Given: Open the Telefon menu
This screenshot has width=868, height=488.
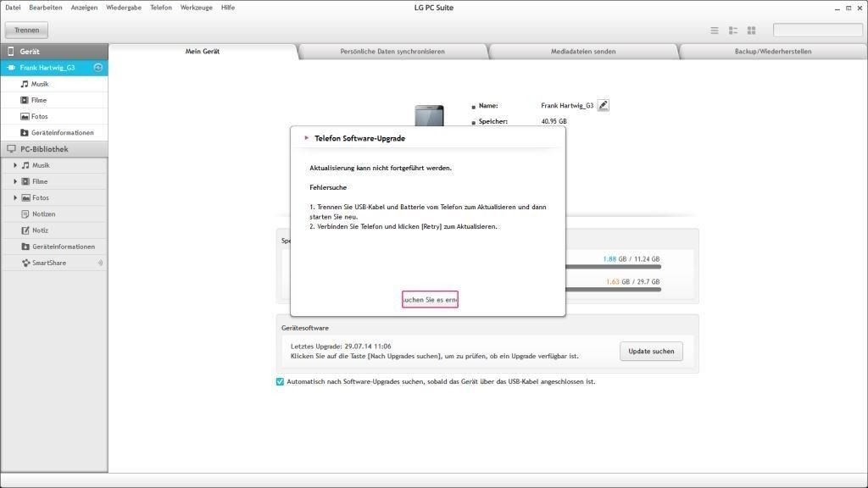Looking at the screenshot, I should 161,8.
